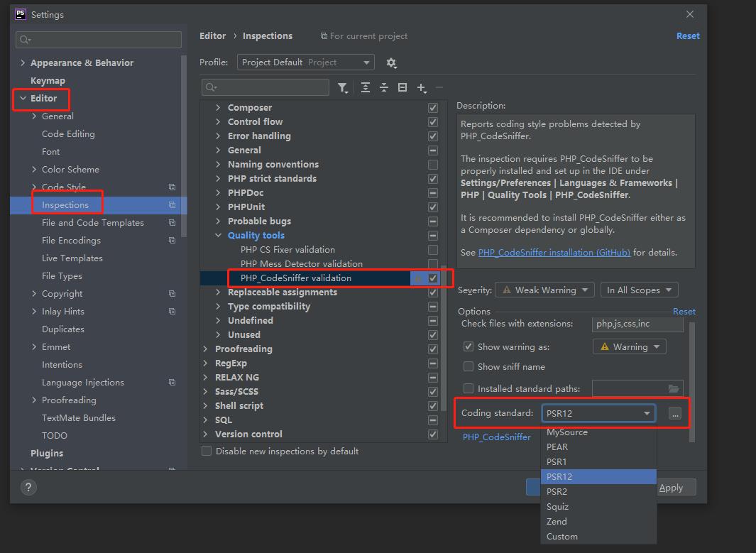Open the Profile Project Default dropdown
The width and height of the screenshot is (756, 553).
click(x=306, y=62)
